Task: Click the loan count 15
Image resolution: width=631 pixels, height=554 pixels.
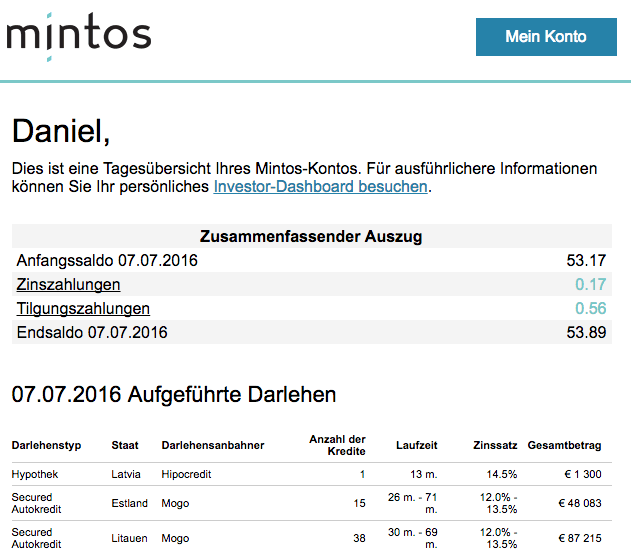Action: tap(359, 503)
